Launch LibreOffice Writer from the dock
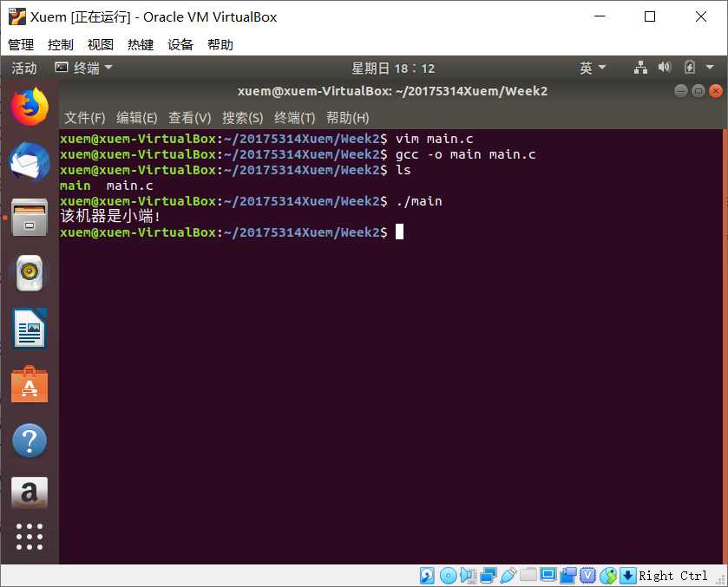728x587 pixels. point(30,329)
